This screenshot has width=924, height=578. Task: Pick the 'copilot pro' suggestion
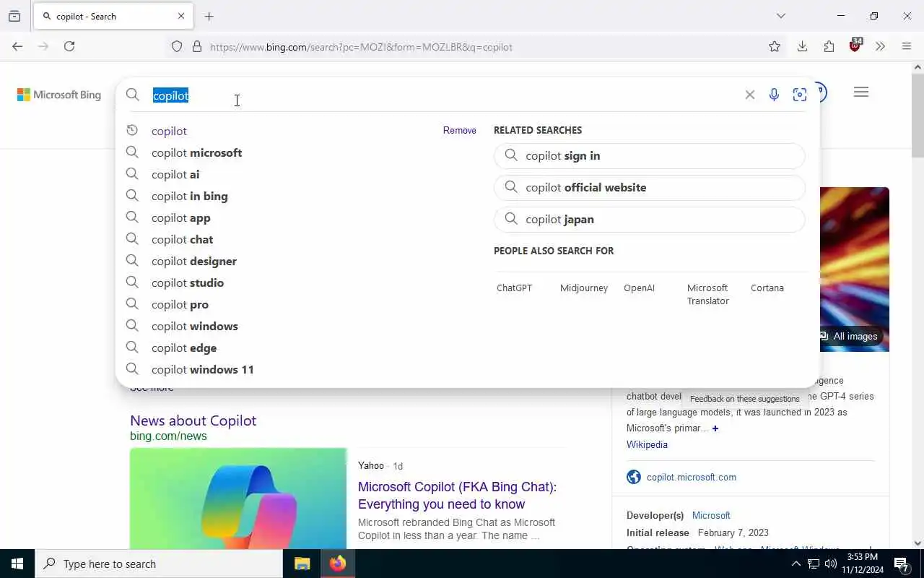pos(180,304)
